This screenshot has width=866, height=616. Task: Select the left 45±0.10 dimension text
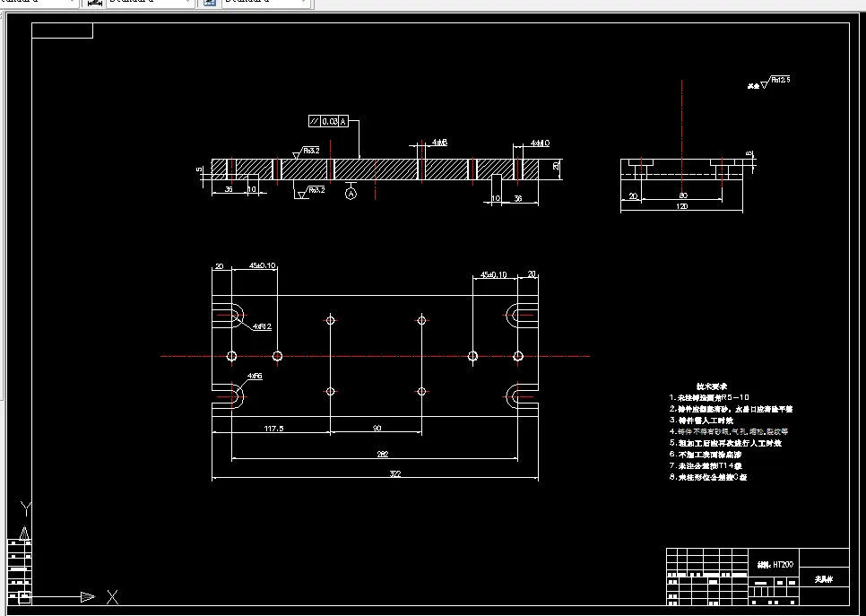point(263,265)
